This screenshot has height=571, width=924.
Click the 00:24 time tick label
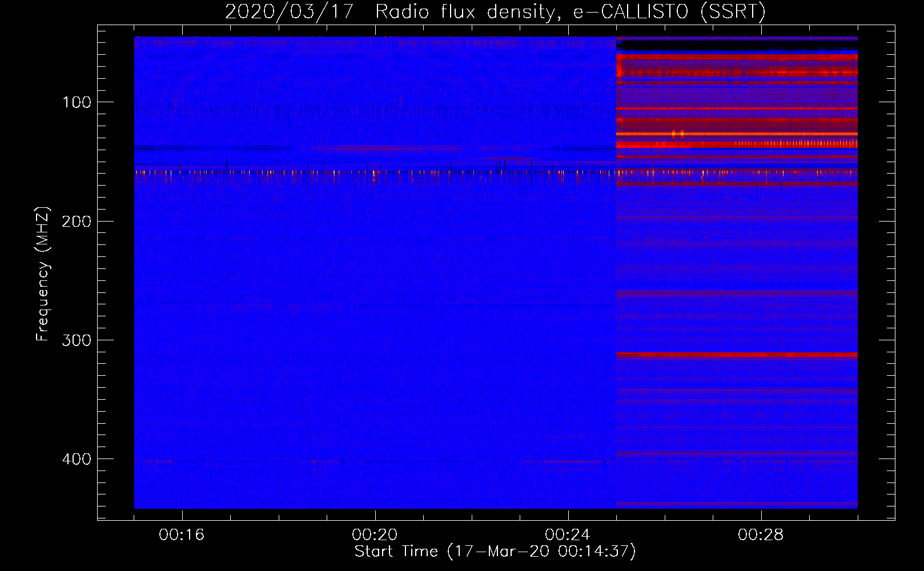(568, 534)
